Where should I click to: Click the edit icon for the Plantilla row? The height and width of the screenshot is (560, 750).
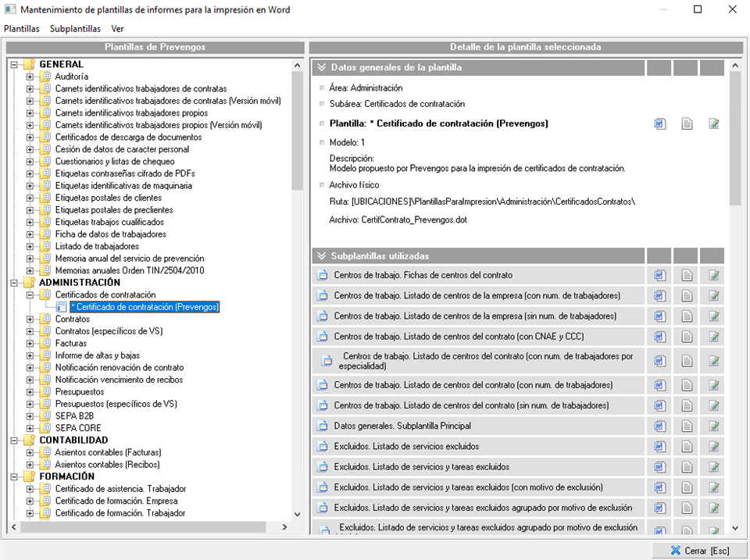click(x=713, y=123)
